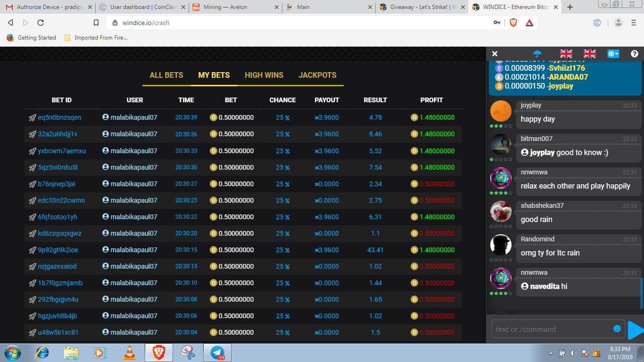Click the user icon in the yxbcwm7aemxu row
Viewport: 644px width, 362px height.
[x=106, y=151]
